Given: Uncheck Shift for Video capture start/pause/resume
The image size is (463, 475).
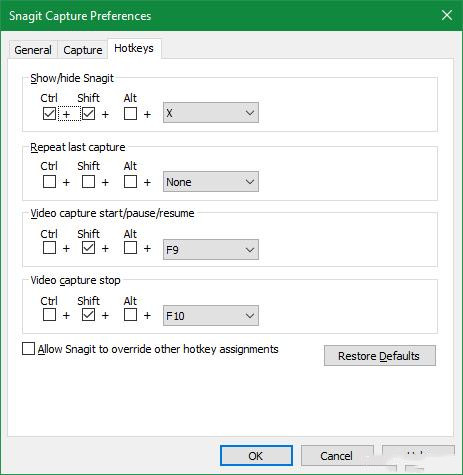Looking at the screenshot, I should pos(88,248).
